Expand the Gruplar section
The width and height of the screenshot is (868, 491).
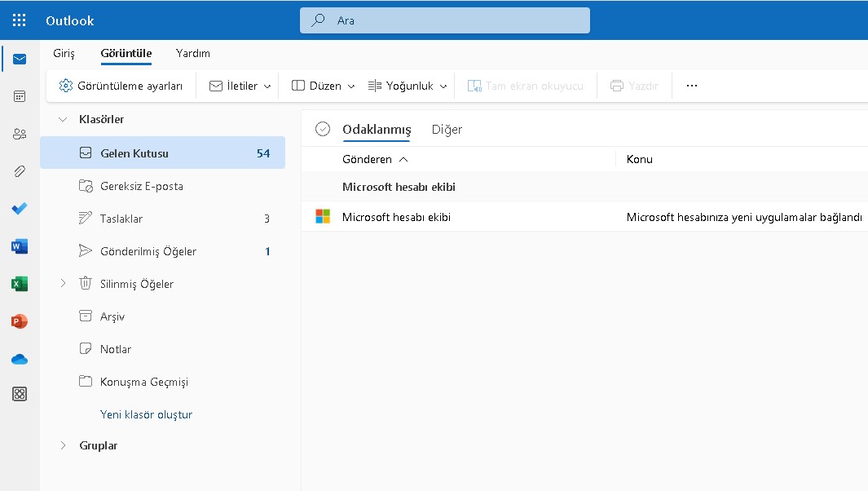click(x=64, y=445)
